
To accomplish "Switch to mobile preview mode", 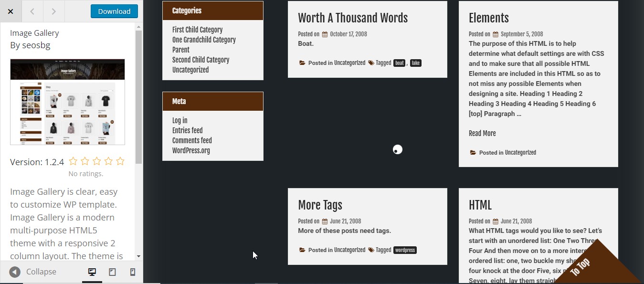I will 133,272.
